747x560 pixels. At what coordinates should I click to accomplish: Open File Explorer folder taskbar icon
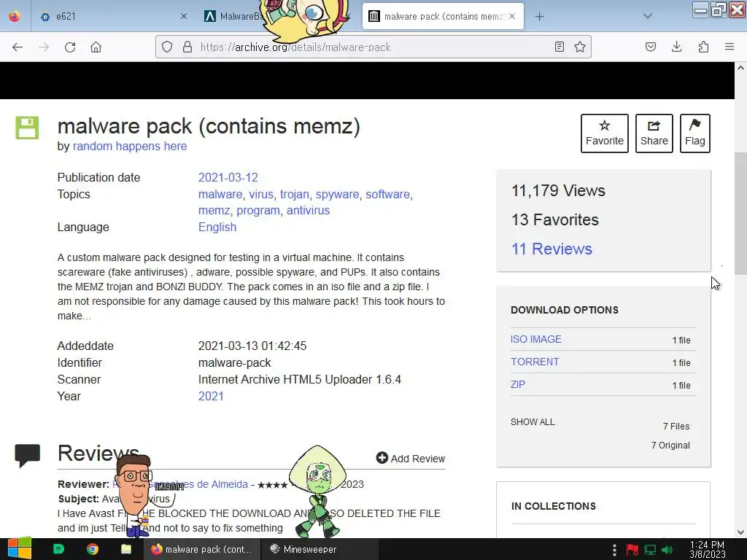125,549
